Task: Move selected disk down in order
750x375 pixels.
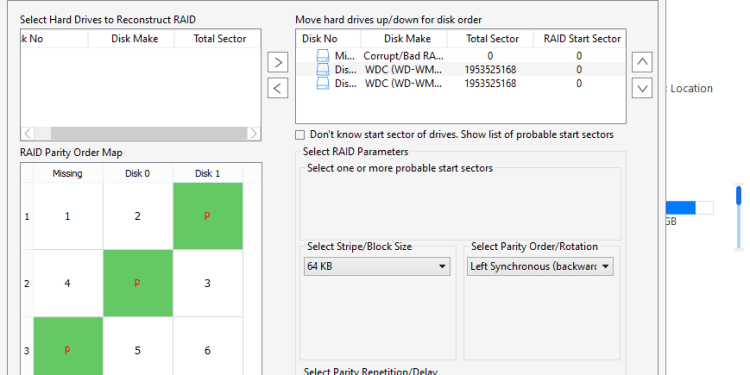Action: click(642, 88)
